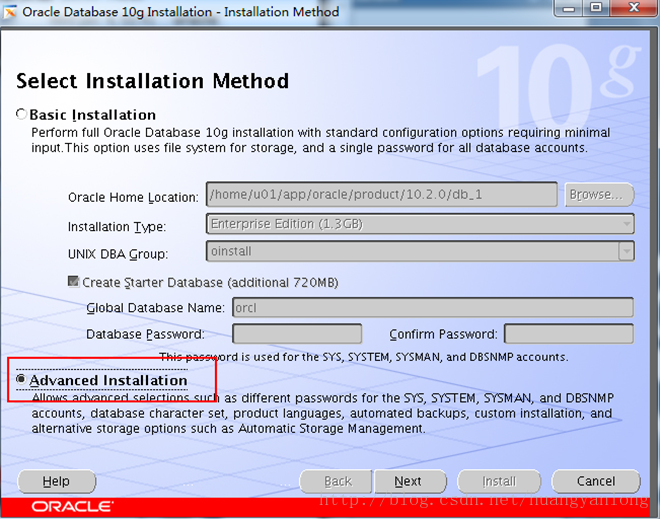Click the Browse button
660x519 pixels.
click(599, 194)
